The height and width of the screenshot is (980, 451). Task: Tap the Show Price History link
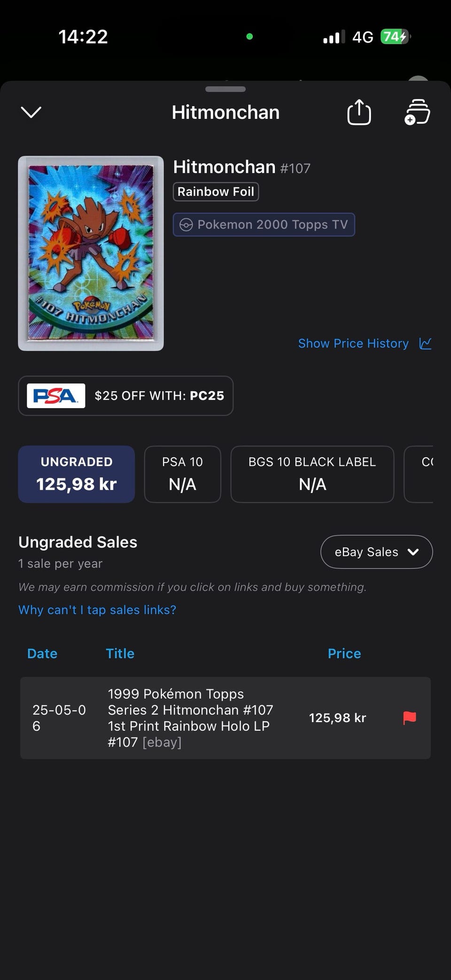click(x=353, y=344)
